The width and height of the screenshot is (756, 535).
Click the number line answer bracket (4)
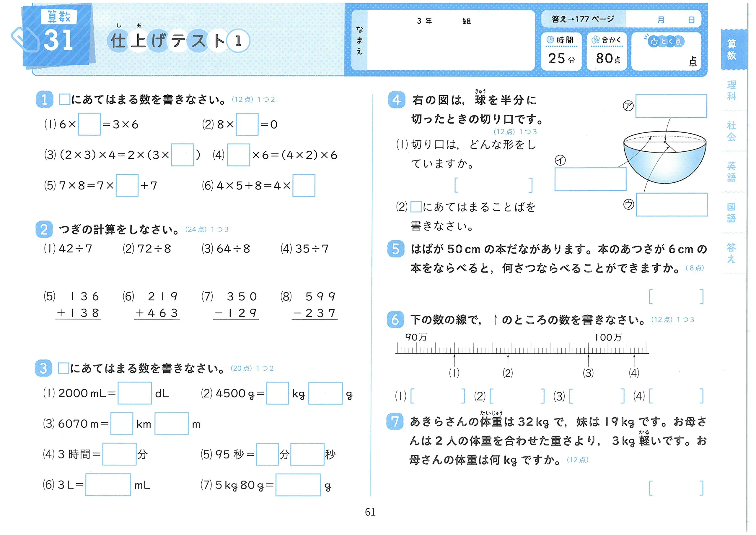click(676, 395)
